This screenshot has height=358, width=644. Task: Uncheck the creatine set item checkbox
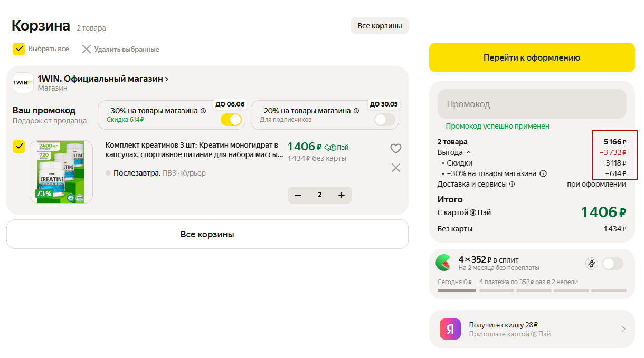19,146
